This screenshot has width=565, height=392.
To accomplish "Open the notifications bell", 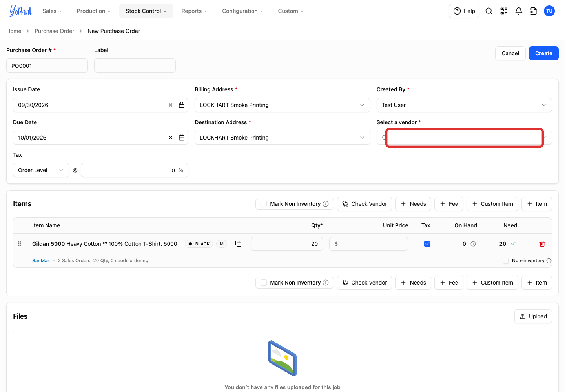I will click(519, 11).
